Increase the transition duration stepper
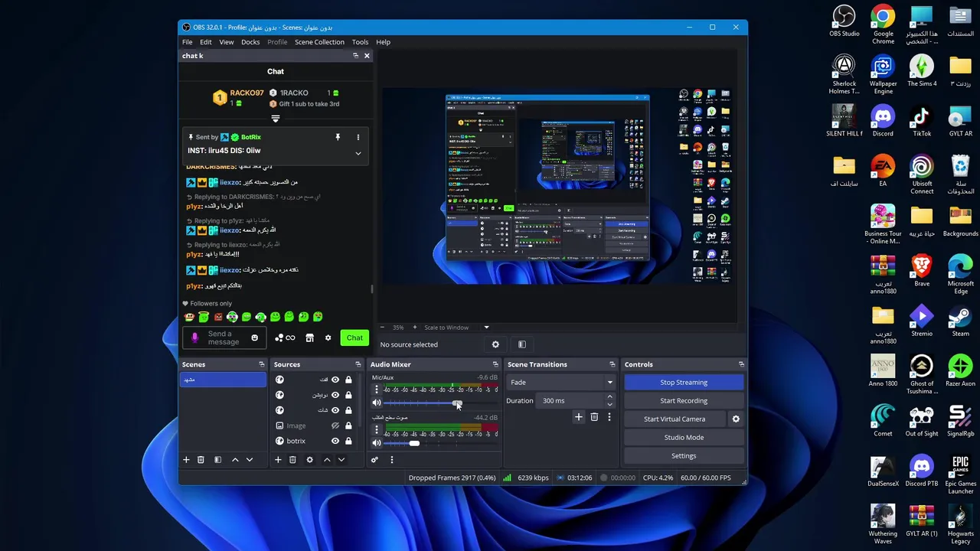Viewport: 980px width, 551px height. click(609, 397)
